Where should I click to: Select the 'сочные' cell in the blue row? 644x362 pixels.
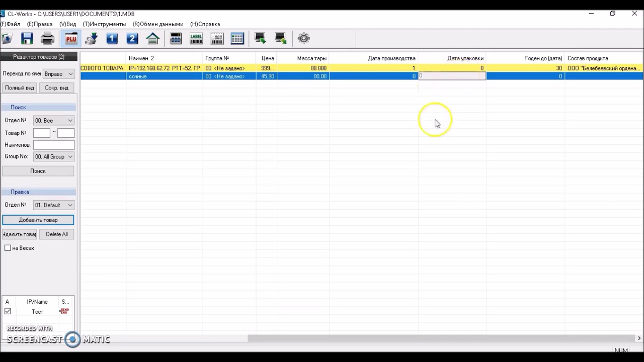pyautogui.click(x=165, y=76)
